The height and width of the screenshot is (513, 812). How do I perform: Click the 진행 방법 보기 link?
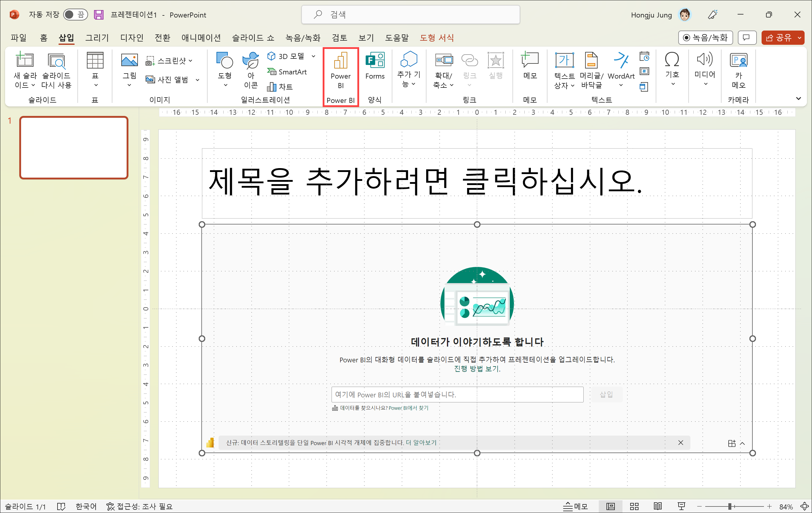[477, 369]
